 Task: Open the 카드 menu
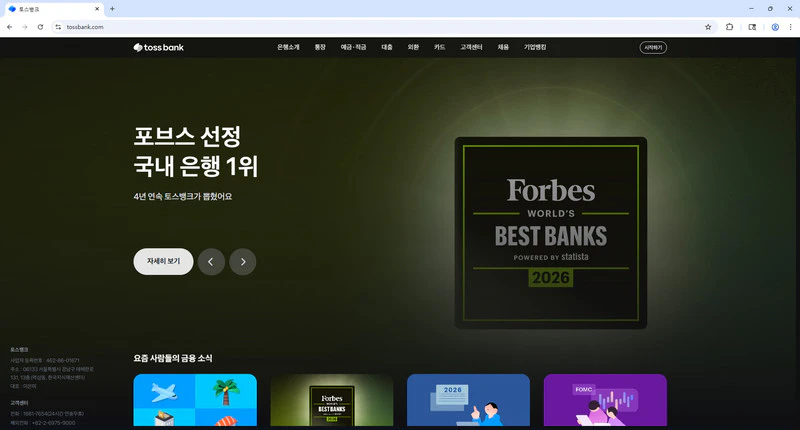coord(440,47)
